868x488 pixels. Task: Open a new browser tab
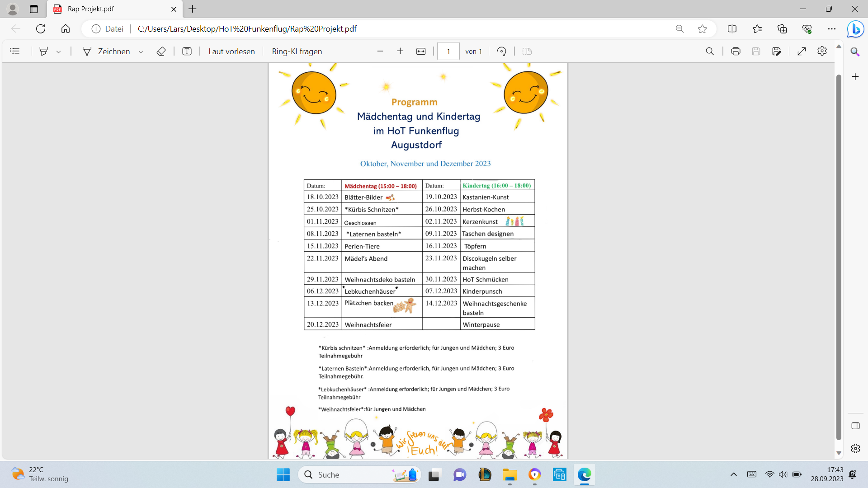pyautogui.click(x=193, y=9)
